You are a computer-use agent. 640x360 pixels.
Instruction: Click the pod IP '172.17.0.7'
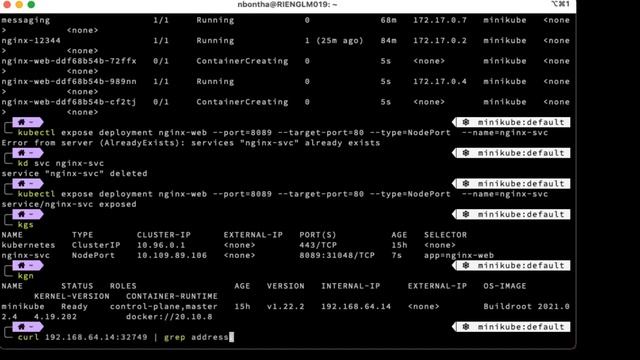440,20
